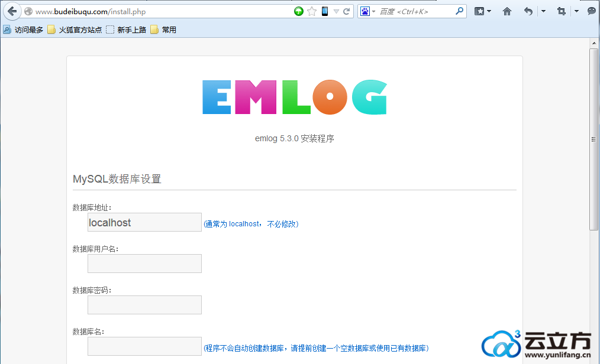The height and width of the screenshot is (364, 600).
Task: Click the green circular up-arrow icon in address bar
Action: point(298,11)
